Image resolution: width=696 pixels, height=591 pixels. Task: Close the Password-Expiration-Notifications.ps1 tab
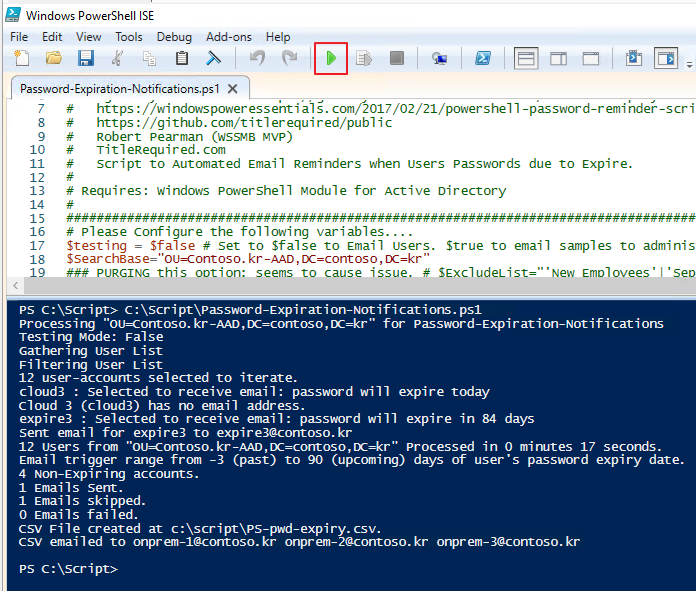[x=232, y=89]
